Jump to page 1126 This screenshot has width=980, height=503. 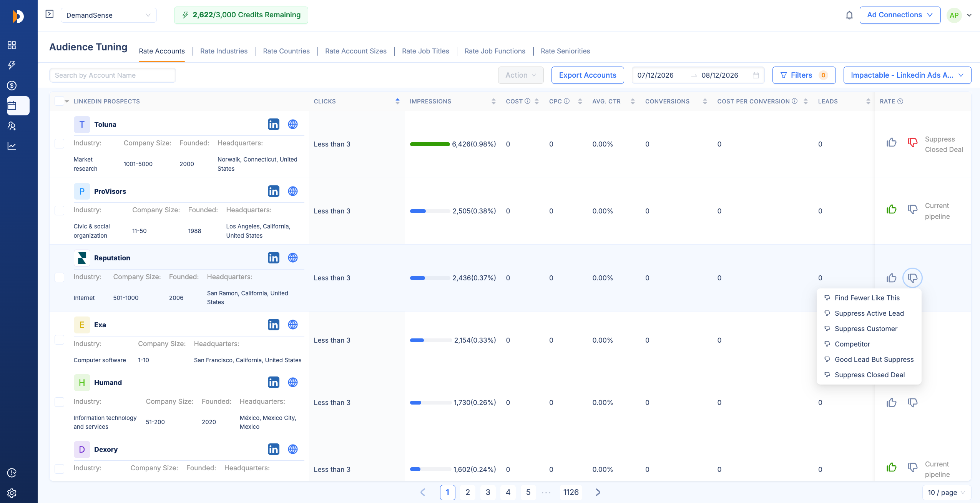[571, 492]
